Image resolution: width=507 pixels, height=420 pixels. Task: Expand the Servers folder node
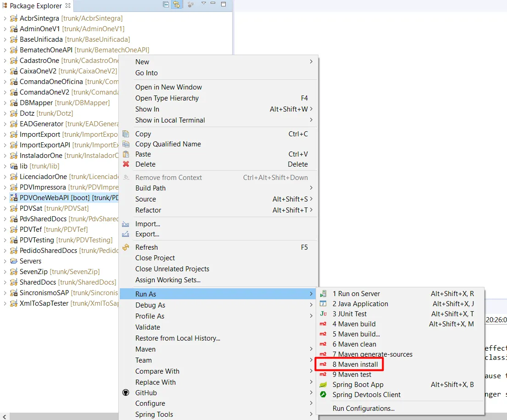[x=5, y=261]
